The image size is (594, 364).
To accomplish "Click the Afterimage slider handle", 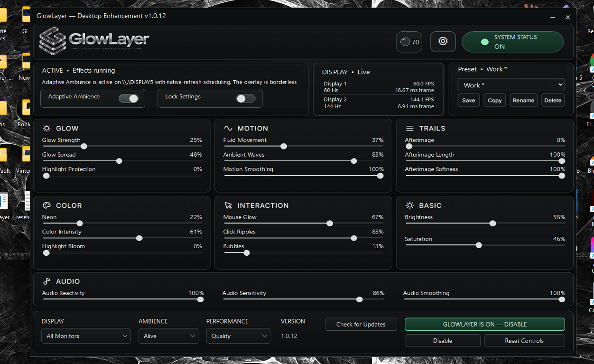I will [x=408, y=146].
